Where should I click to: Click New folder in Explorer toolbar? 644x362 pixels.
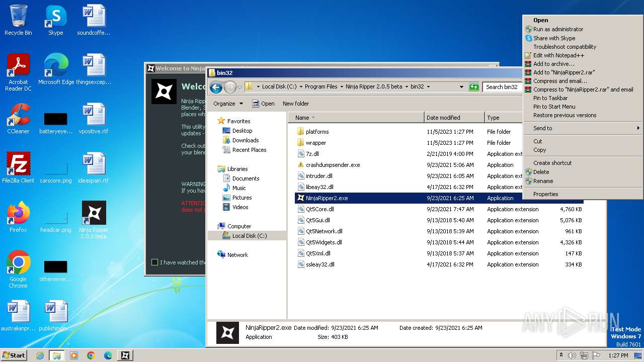coord(296,104)
